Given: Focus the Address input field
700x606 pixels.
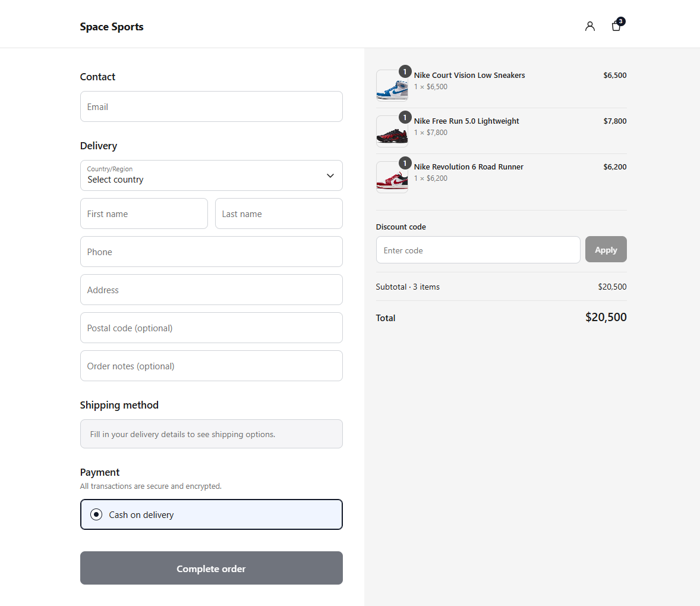Looking at the screenshot, I should click(x=211, y=290).
